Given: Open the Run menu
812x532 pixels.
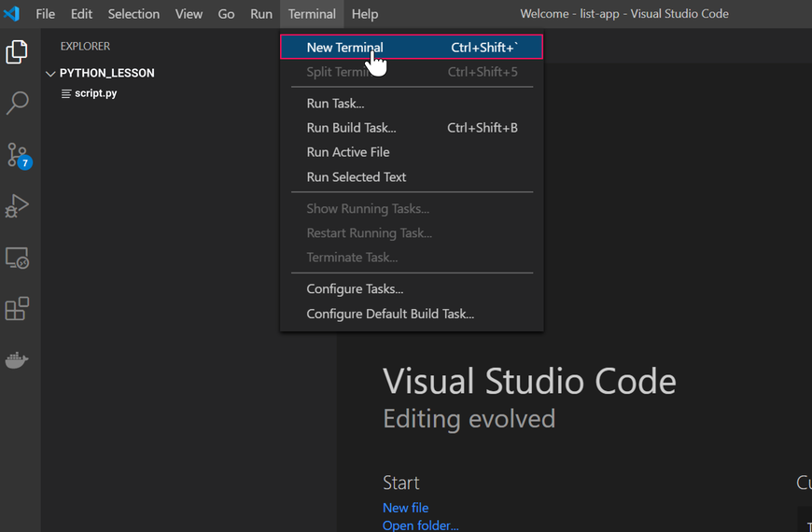Looking at the screenshot, I should click(261, 14).
